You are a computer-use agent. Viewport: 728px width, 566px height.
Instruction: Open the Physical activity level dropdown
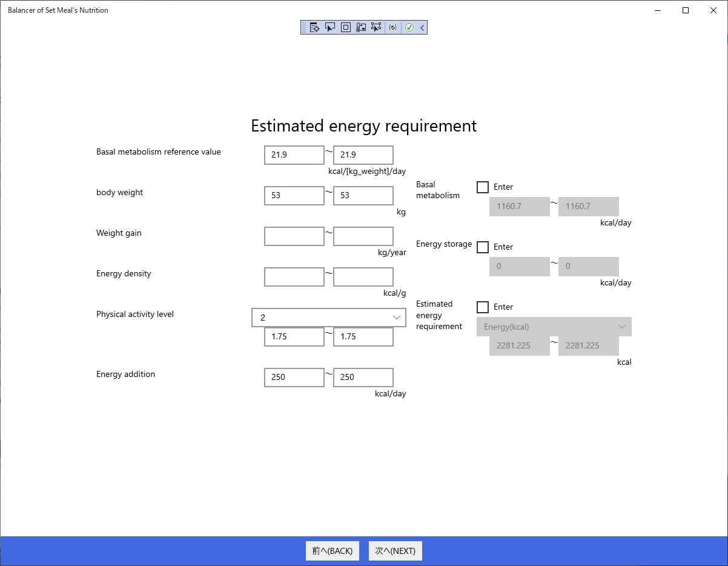pyautogui.click(x=329, y=318)
